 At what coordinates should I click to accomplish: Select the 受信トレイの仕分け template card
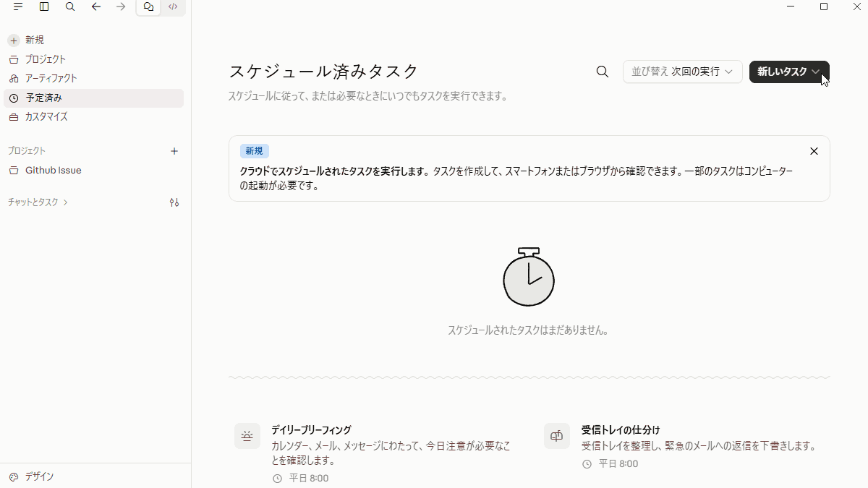(x=684, y=446)
